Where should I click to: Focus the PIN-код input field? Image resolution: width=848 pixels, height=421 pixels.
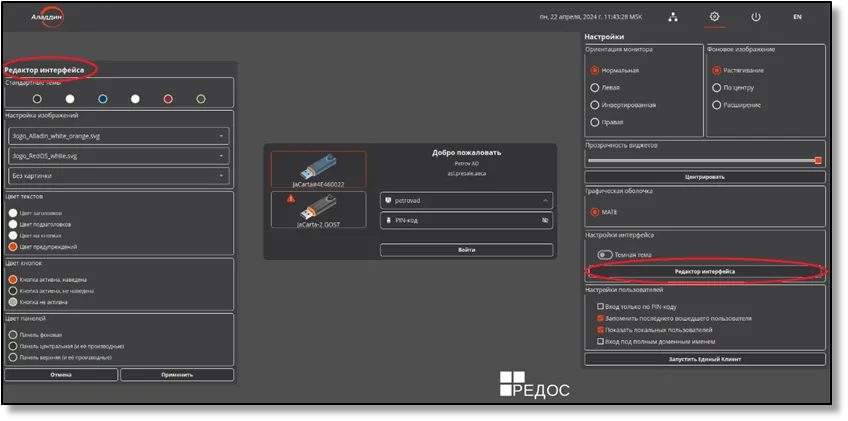click(x=466, y=221)
